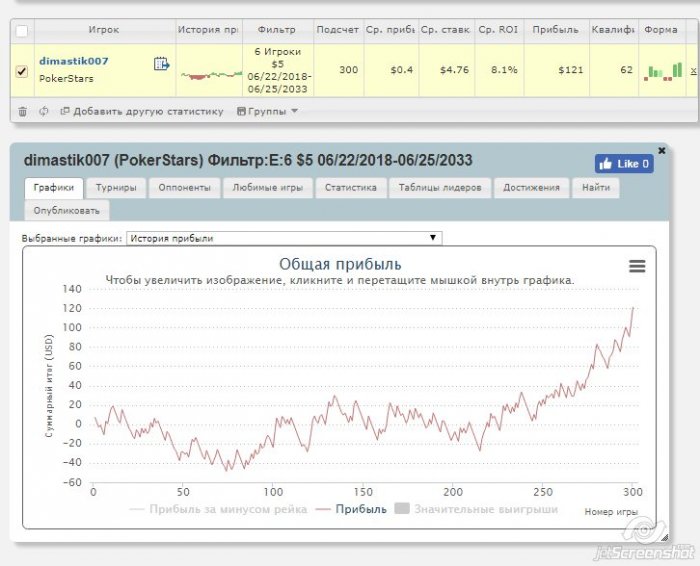
Task: Uncheck the dimastik007 row checkbox
Action: (21, 71)
